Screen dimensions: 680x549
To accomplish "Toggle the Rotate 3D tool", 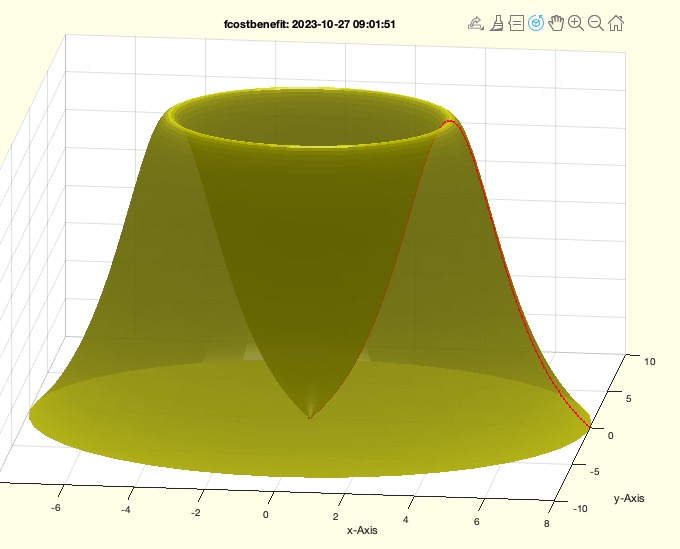I will coord(536,22).
